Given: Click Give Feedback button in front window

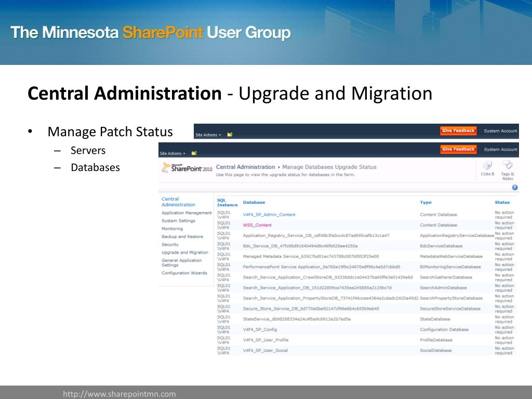Looking at the screenshot, I should [x=458, y=149].
